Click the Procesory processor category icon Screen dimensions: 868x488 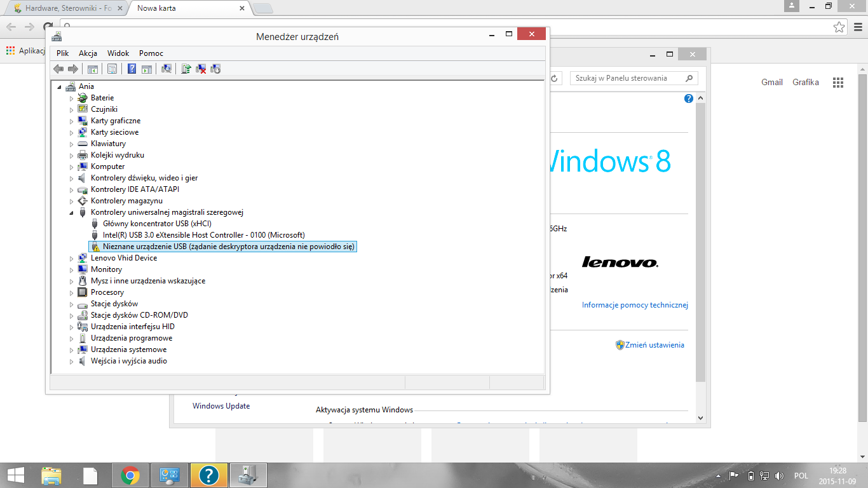point(82,292)
